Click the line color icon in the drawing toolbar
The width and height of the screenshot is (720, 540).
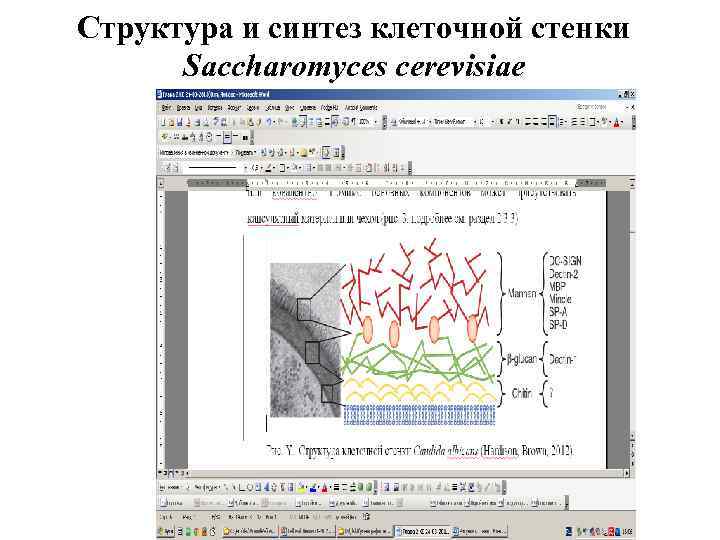pyautogui.click(x=313, y=488)
